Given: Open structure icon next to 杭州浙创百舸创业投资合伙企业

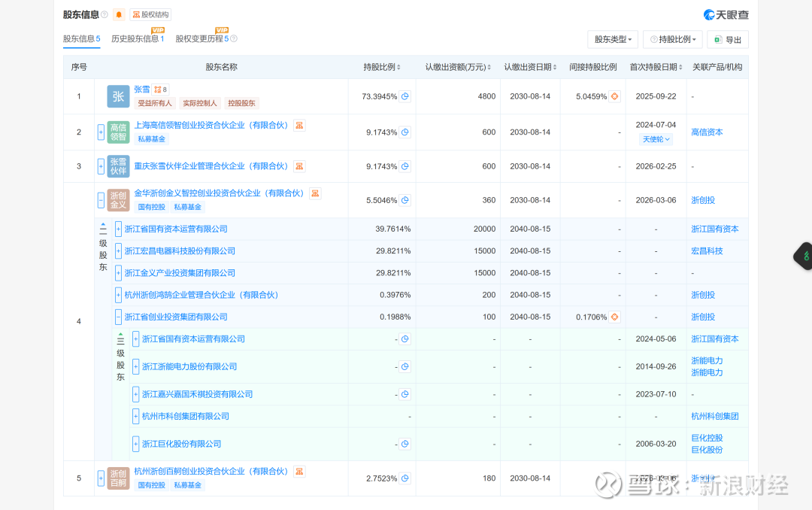Looking at the screenshot, I should [299, 472].
